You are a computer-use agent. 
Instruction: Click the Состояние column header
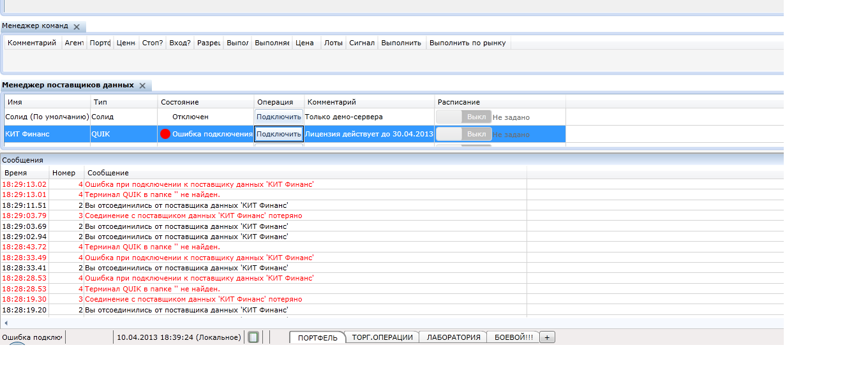(x=206, y=102)
